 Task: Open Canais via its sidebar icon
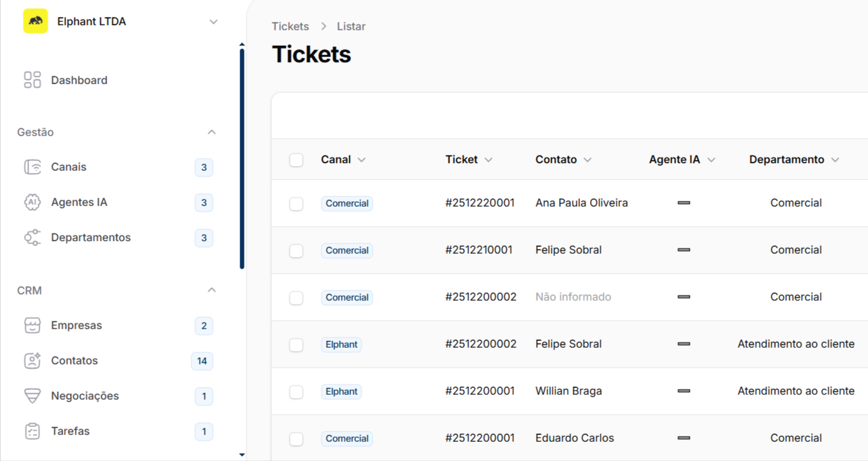pos(32,167)
